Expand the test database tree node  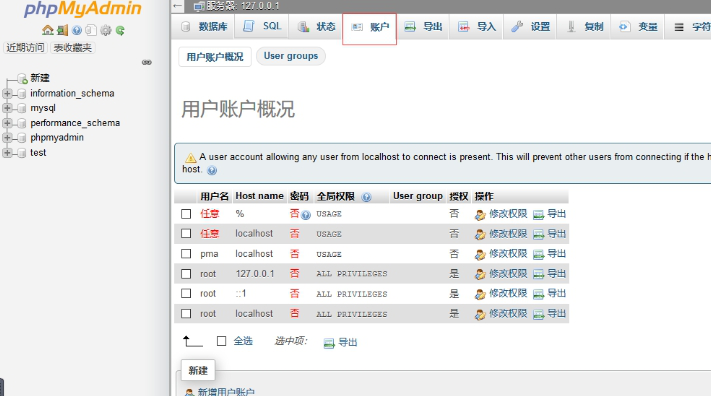[x=8, y=153]
